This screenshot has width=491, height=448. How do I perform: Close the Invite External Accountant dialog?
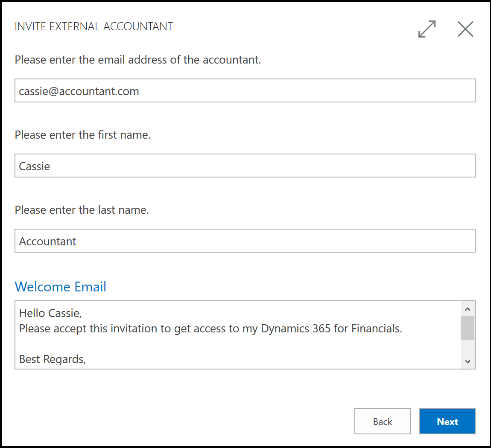point(465,29)
